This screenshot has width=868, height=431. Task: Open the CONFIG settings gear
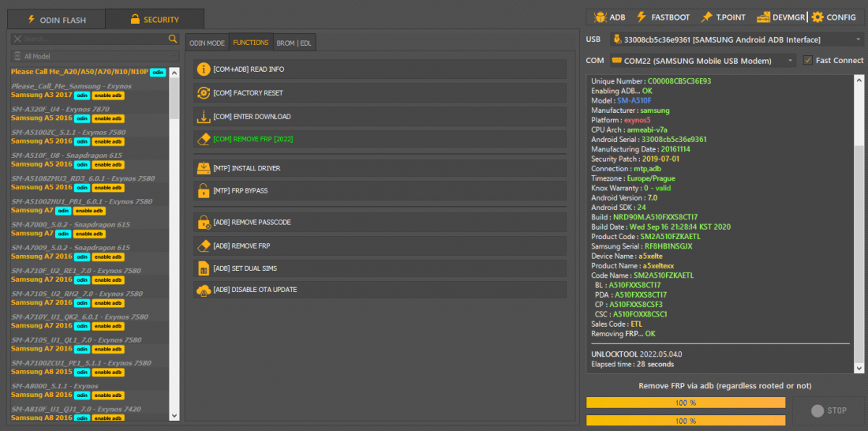pos(834,17)
